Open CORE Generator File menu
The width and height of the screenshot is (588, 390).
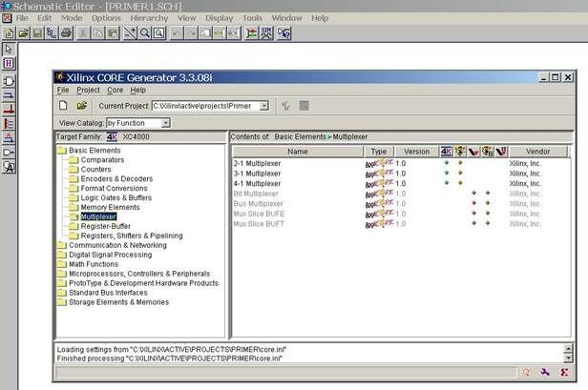[63, 90]
